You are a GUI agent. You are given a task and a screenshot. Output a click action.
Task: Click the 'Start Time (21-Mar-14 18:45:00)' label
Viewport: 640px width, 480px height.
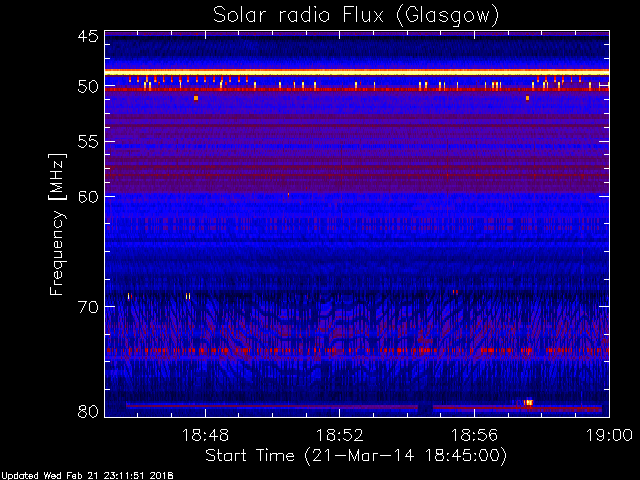(x=356, y=455)
